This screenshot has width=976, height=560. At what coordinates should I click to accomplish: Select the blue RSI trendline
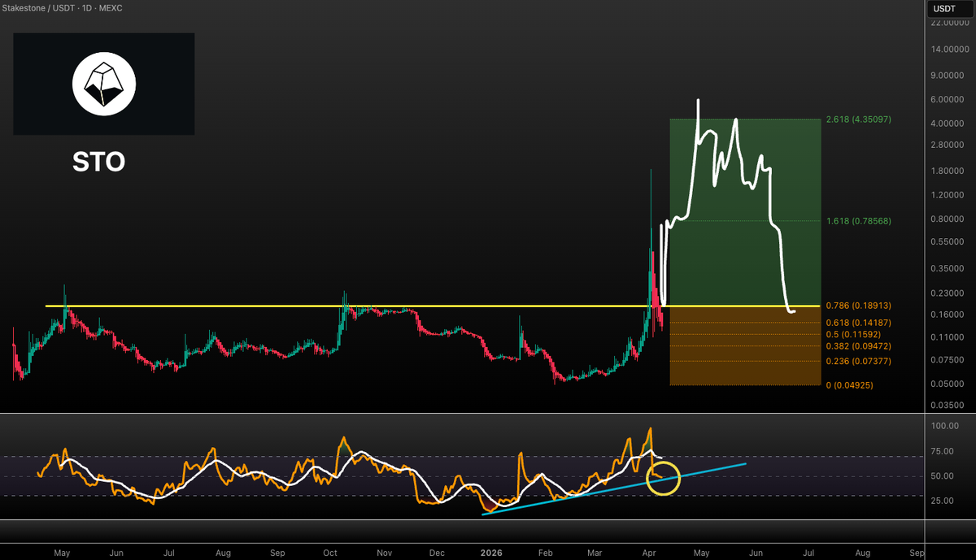(x=614, y=488)
